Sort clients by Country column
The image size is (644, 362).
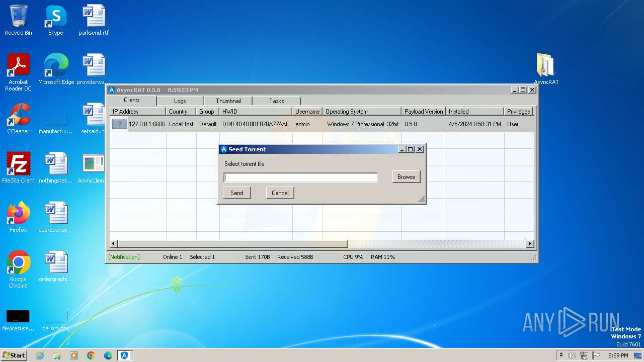181,112
